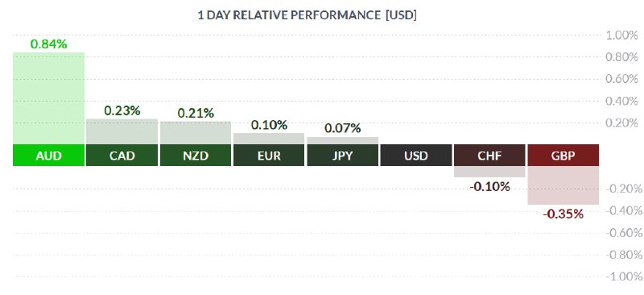Select the CAD currency label
Screen dimensions: 644x295
[x=122, y=156]
